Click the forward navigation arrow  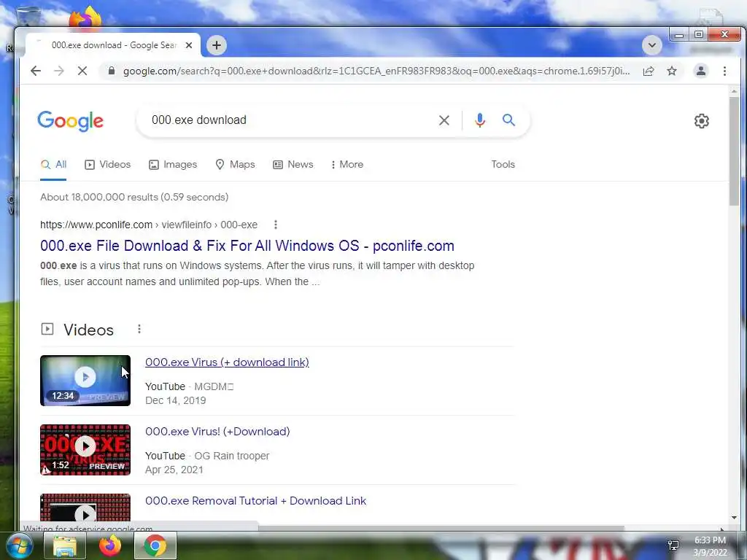pos(59,71)
